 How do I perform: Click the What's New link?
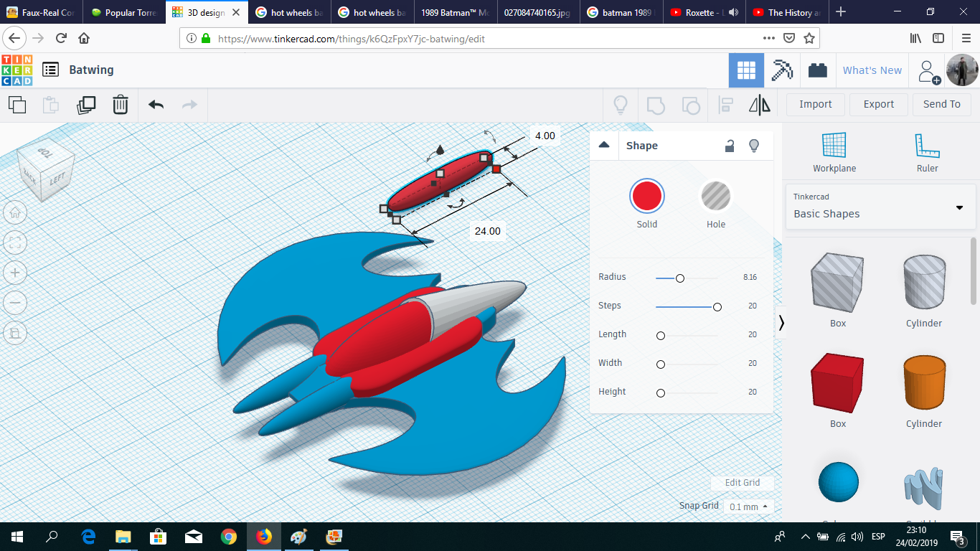click(872, 70)
